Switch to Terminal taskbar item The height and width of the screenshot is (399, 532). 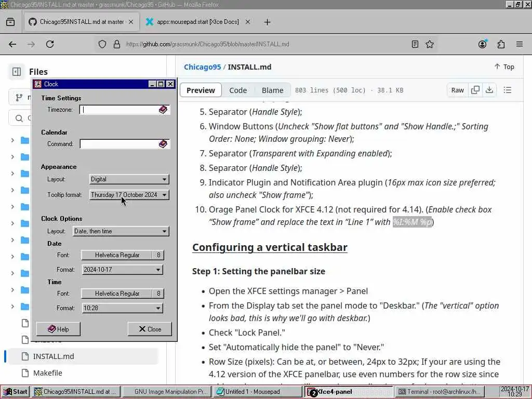(440, 392)
